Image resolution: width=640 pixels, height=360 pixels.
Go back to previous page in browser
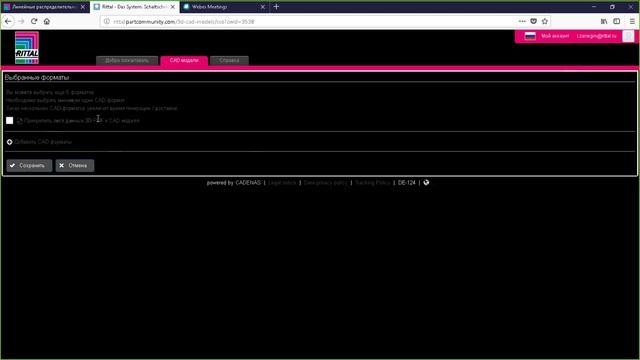coord(8,21)
